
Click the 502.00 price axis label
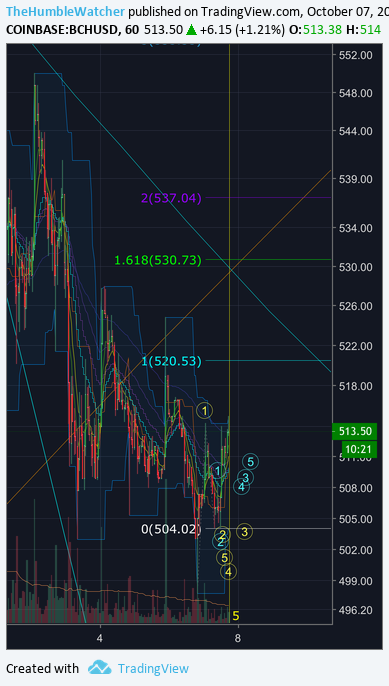[356, 550]
